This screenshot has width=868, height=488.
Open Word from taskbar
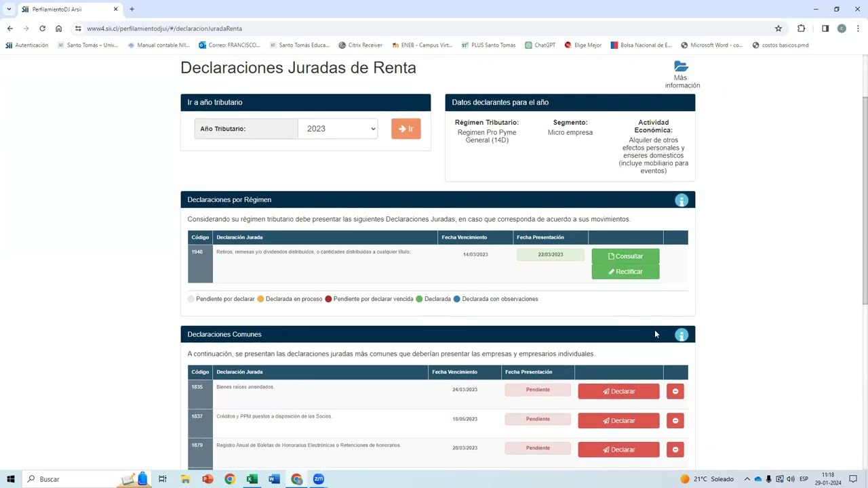(x=274, y=479)
